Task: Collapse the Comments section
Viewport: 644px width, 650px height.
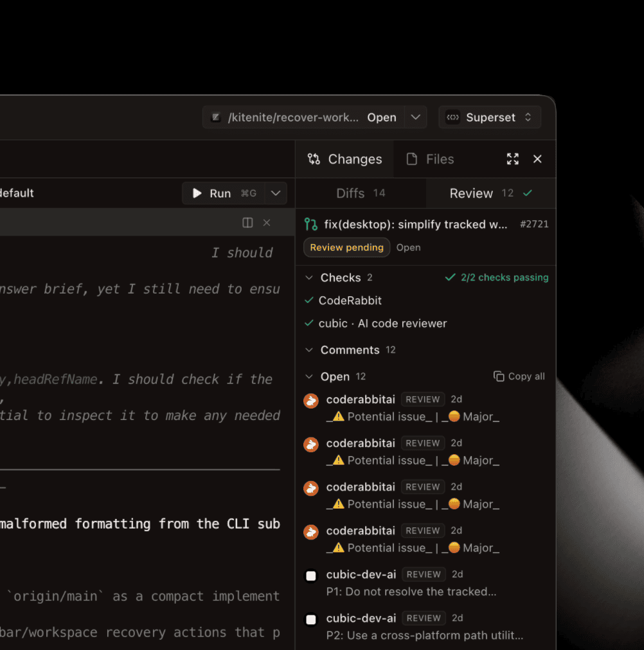Action: (307, 350)
